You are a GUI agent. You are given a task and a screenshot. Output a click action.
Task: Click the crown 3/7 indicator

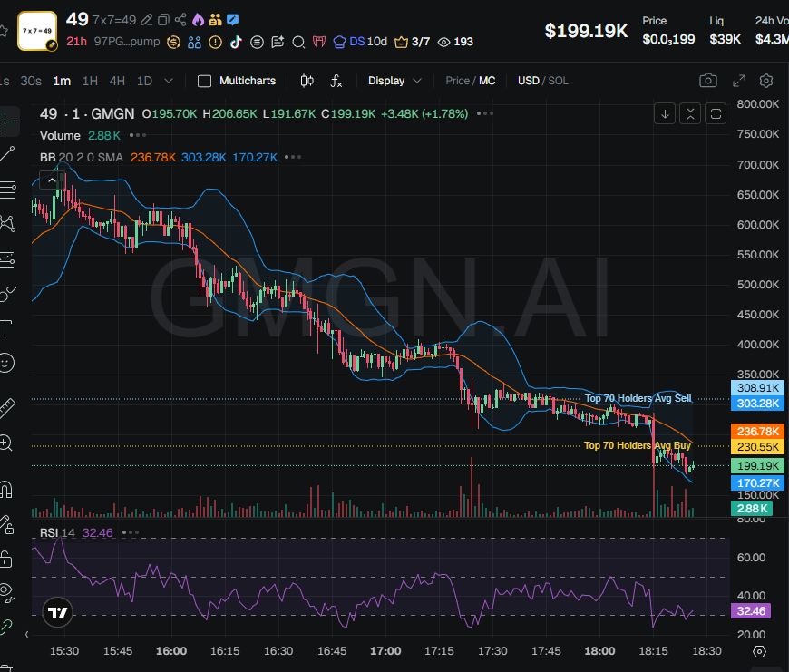[x=412, y=42]
